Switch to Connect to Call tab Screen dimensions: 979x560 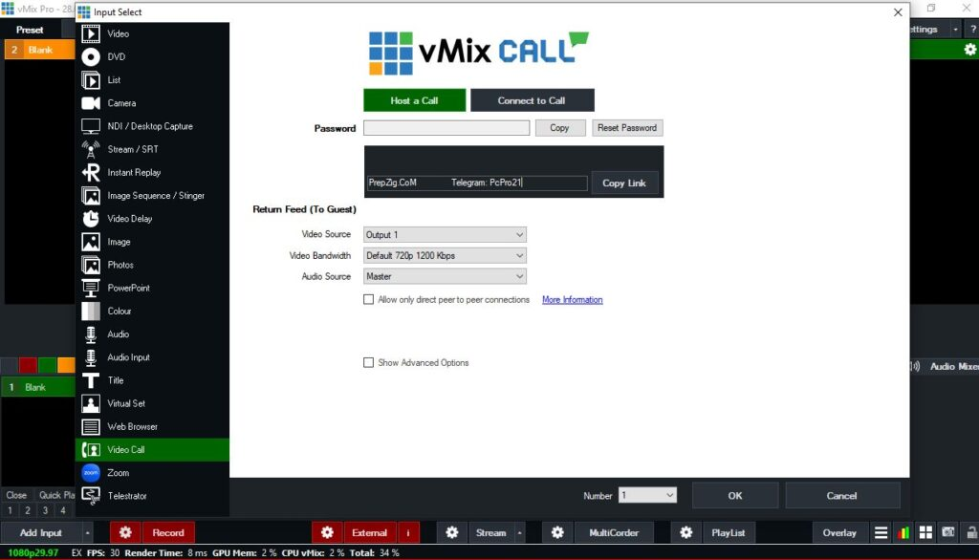pyautogui.click(x=532, y=100)
